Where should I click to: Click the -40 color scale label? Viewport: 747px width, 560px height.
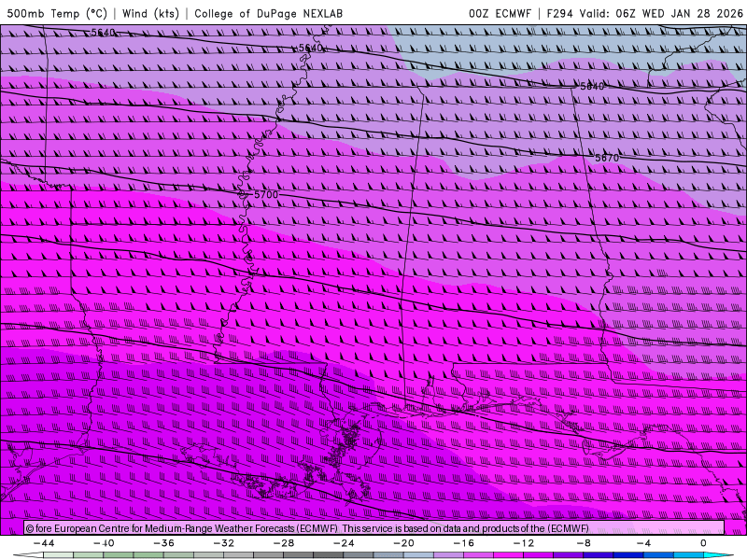[x=104, y=543]
